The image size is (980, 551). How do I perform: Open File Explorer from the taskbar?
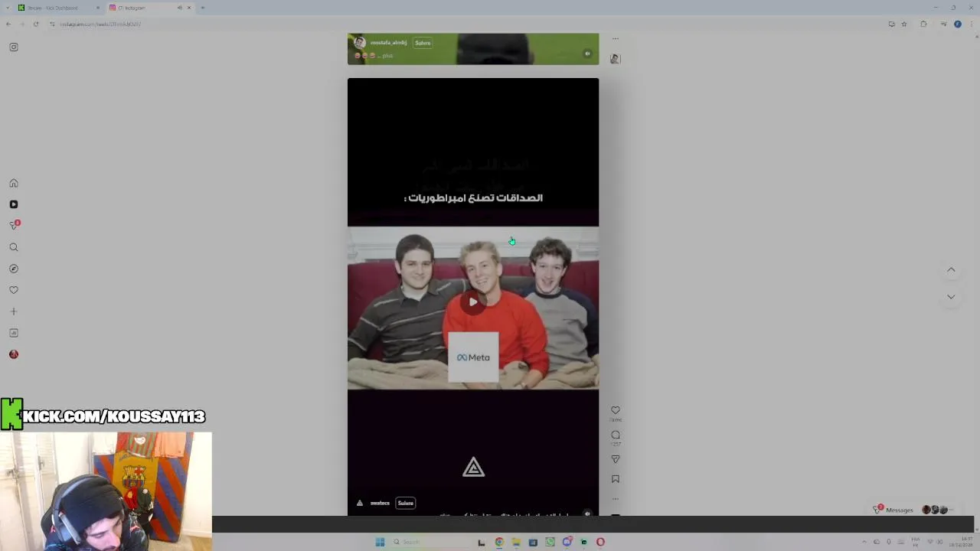pyautogui.click(x=516, y=542)
